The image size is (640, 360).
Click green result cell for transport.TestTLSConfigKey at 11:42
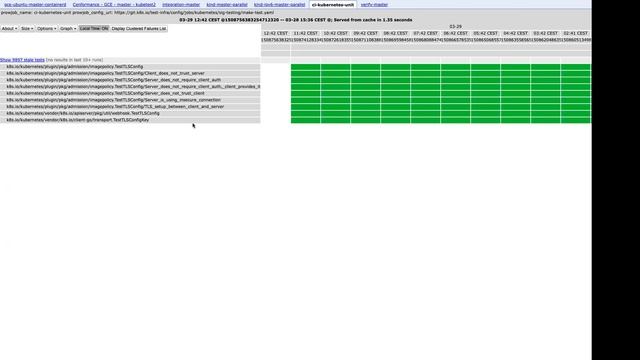(x=306, y=120)
